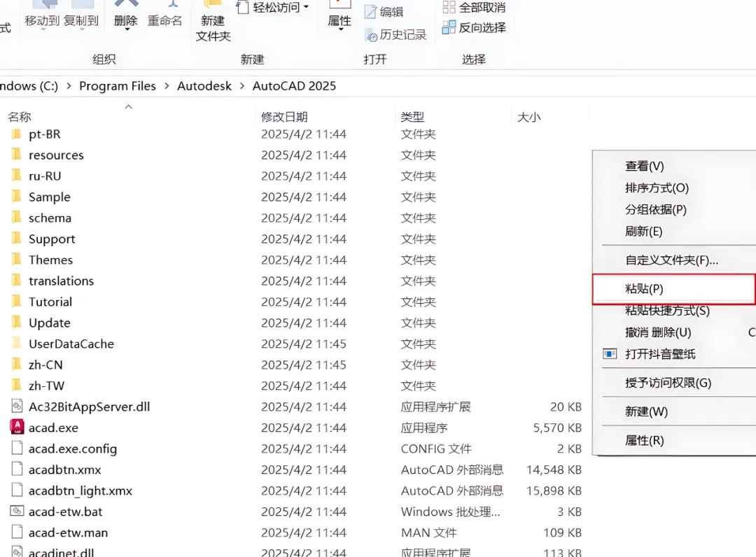Open 排序方式(O) in the context menu

[x=657, y=188]
